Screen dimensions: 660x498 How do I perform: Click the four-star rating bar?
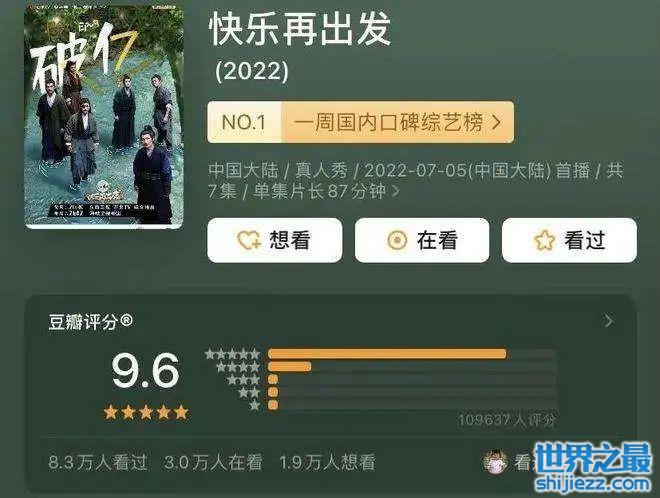(x=412, y=367)
